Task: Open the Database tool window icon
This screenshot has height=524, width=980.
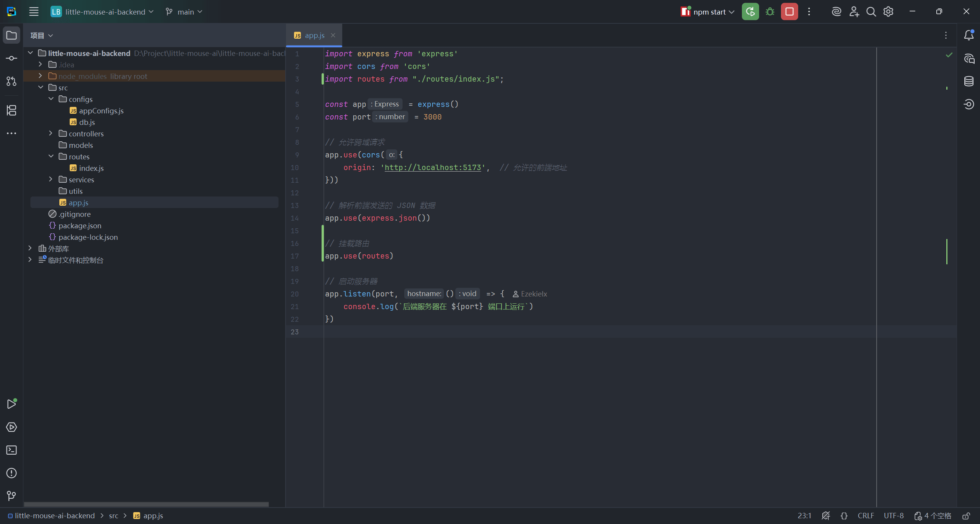Action: 969,81
